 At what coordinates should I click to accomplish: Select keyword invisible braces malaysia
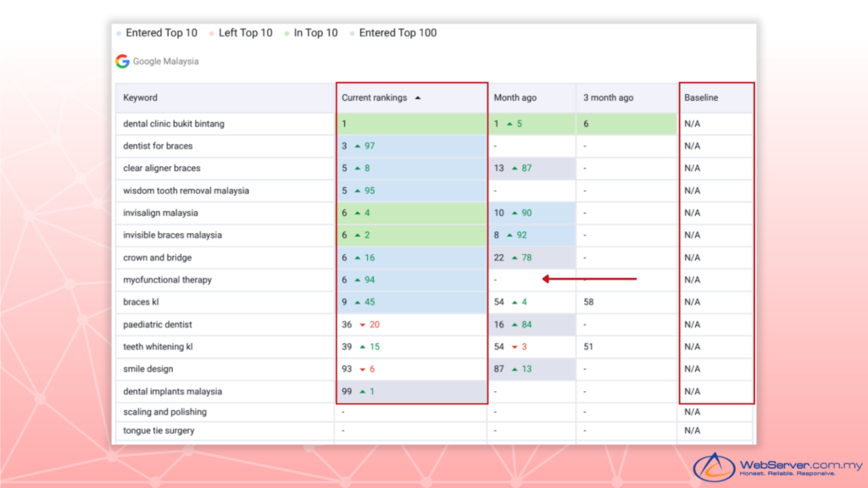pos(172,236)
